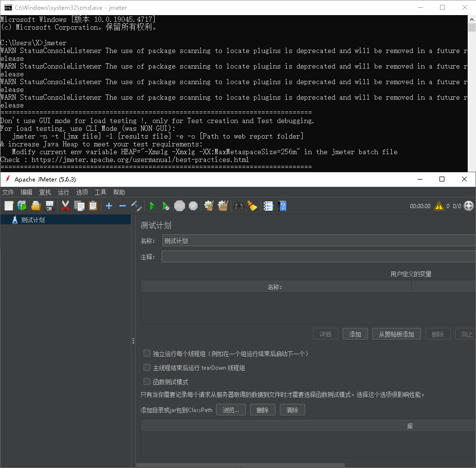Enable the 函数测试模式 checkbox

tap(147, 381)
